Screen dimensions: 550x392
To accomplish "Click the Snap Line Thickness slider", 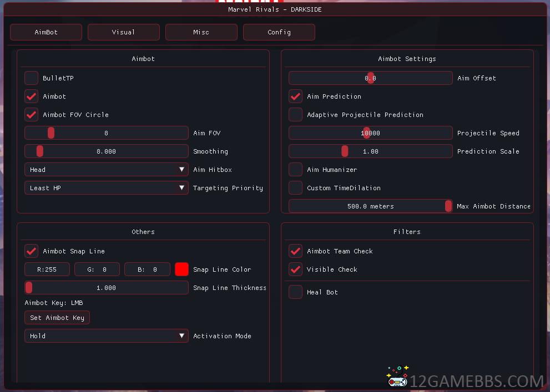I will tap(107, 288).
